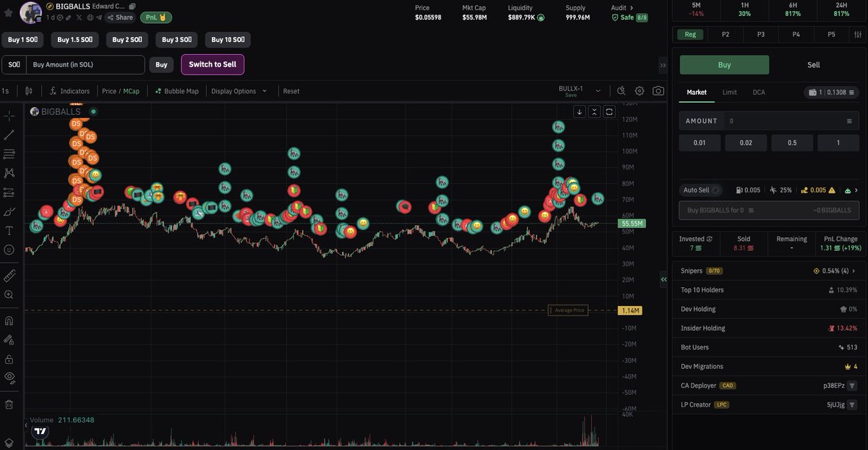Select the crosshair cursor tool
The image size is (868, 450).
tap(9, 116)
